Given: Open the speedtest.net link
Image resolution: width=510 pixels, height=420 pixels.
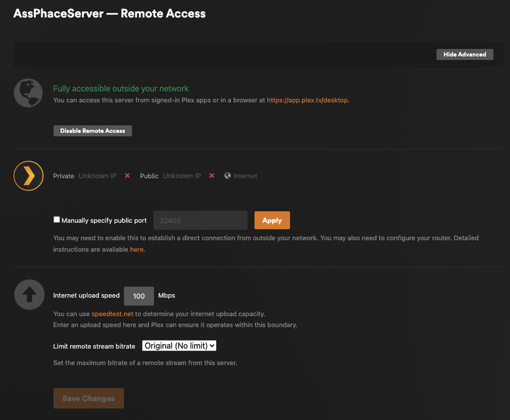Looking at the screenshot, I should 112,314.
